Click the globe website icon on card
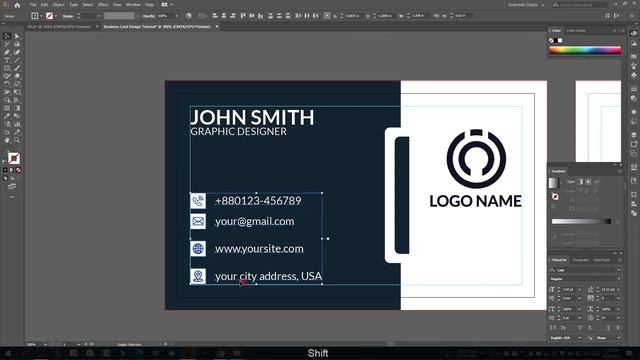The image size is (640, 360). 198,249
